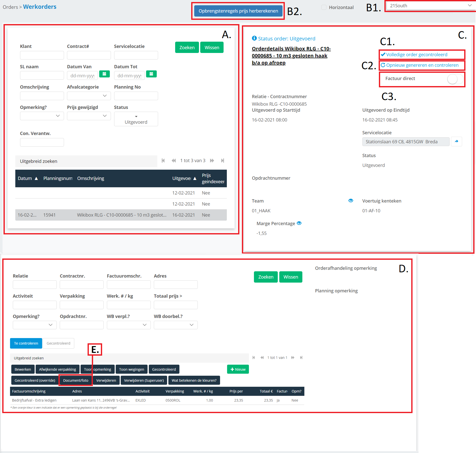Add new order line with Nieuw
Image resolution: width=476 pixels, height=453 pixels.
(238, 369)
